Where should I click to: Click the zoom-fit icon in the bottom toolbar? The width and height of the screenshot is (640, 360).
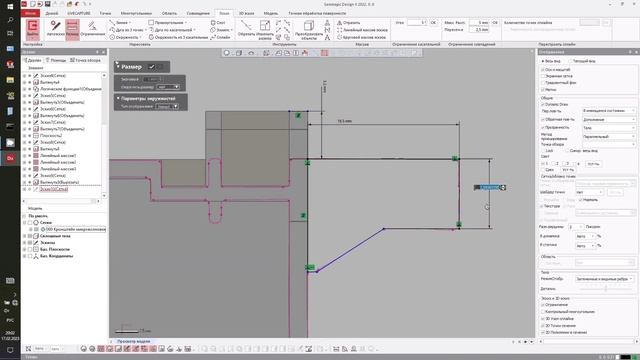pyautogui.click(x=28, y=349)
